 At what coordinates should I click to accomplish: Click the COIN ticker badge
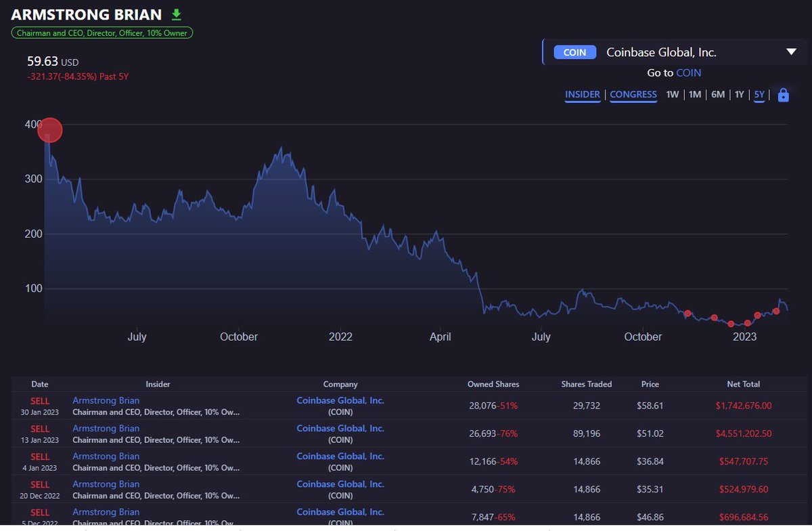[x=574, y=52]
